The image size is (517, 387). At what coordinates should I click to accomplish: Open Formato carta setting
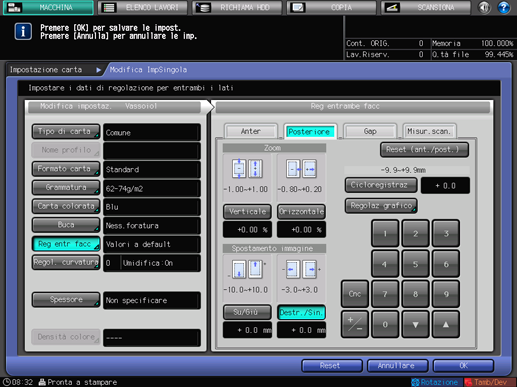(x=66, y=169)
